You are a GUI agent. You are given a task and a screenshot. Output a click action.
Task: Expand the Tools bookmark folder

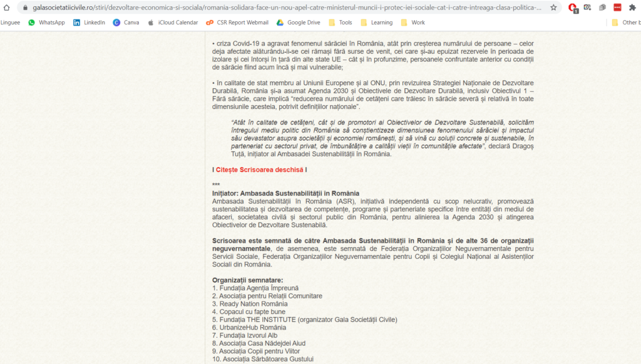341,23
